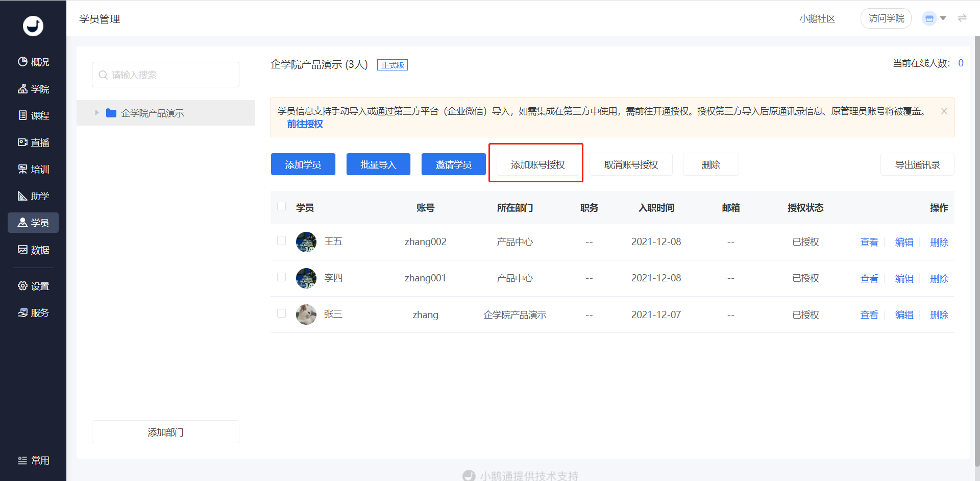Go to the 培训 menu item
Image resolution: width=980 pixels, height=481 pixels.
tap(33, 169)
